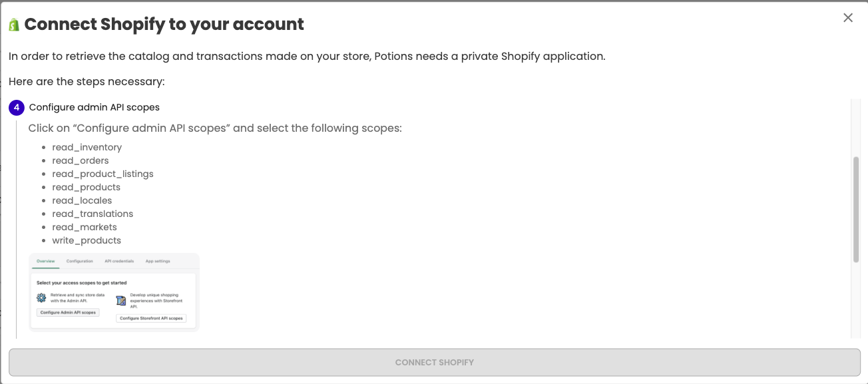
Task: Click the write_products scope item
Action: (87, 240)
